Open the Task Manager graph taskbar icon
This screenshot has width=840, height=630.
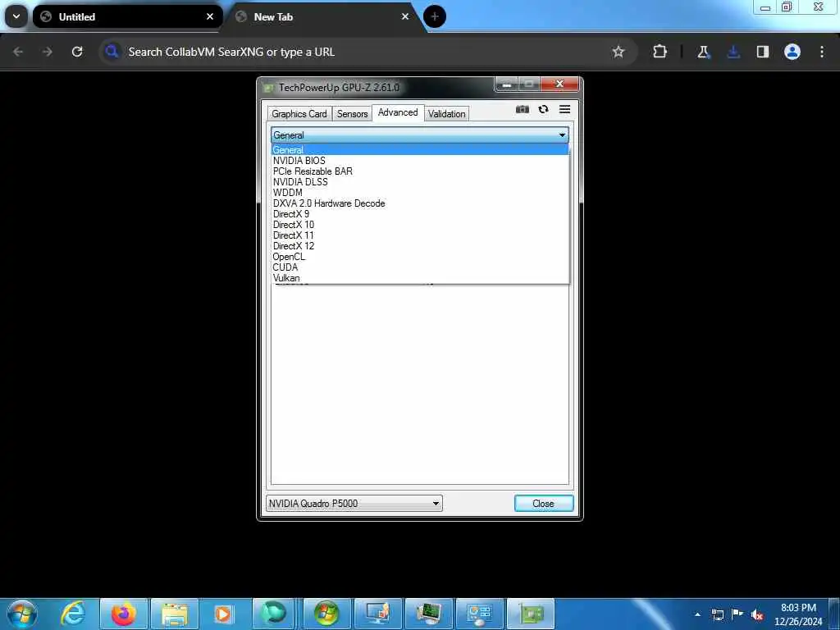[428, 614]
